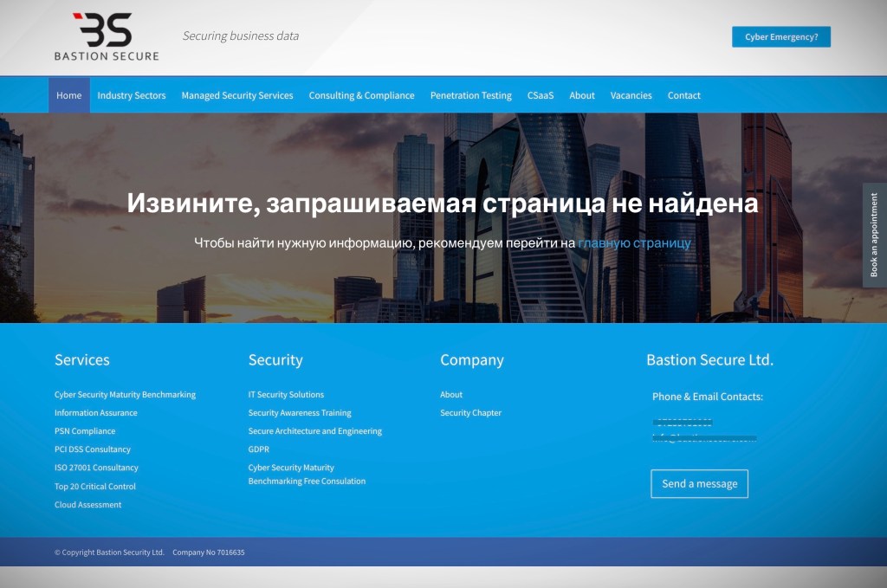Open the Book an appointment side tab

874,236
